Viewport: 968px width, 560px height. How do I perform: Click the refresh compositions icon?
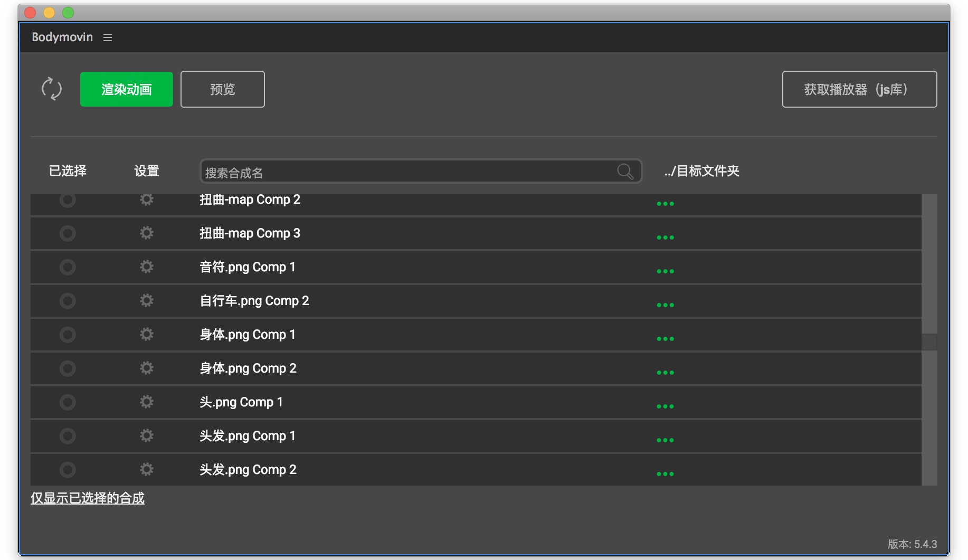[52, 89]
